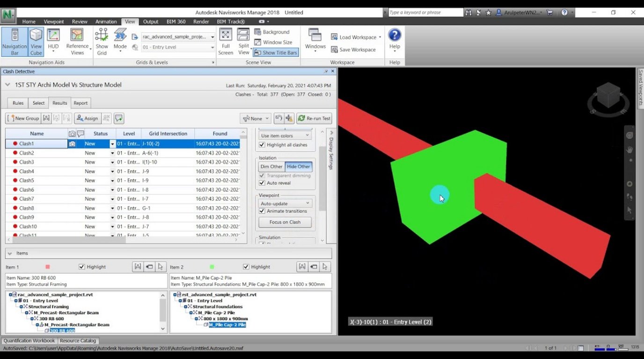This screenshot has height=359, width=644.
Task: Open the Split View options
Action: 244,42
